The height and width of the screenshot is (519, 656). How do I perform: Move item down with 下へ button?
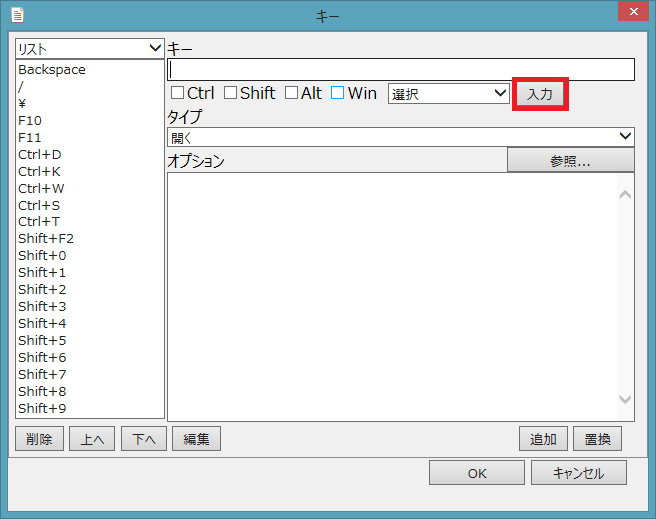pyautogui.click(x=144, y=439)
